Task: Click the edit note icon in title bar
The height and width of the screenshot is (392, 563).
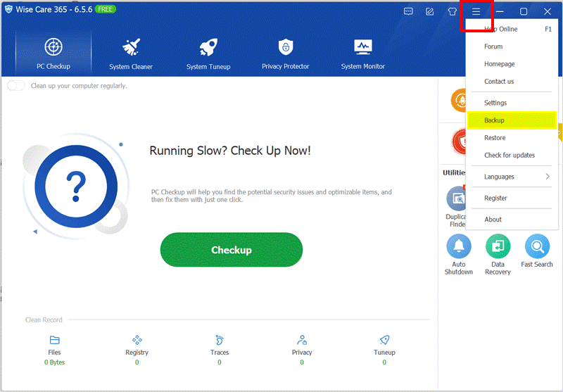Action: (x=430, y=11)
